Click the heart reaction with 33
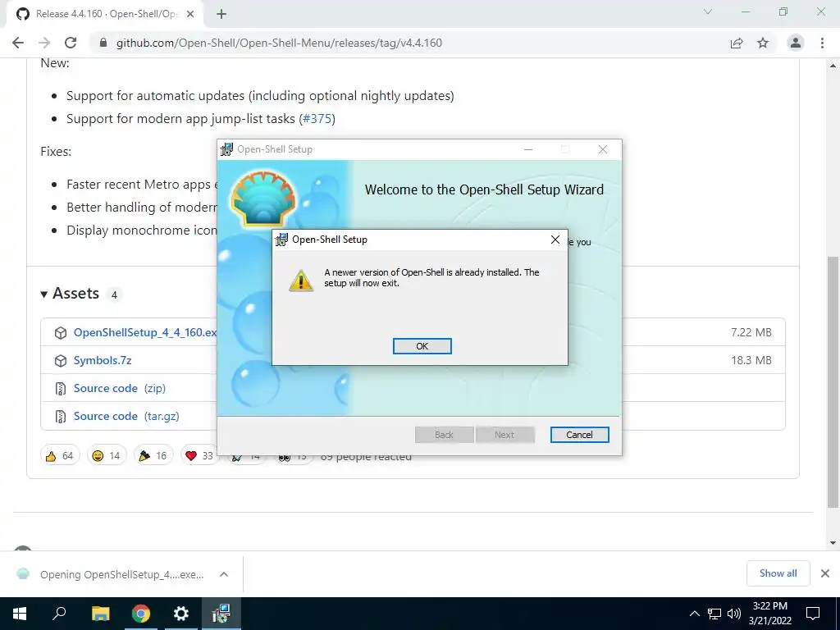840x630 pixels. [x=200, y=455]
